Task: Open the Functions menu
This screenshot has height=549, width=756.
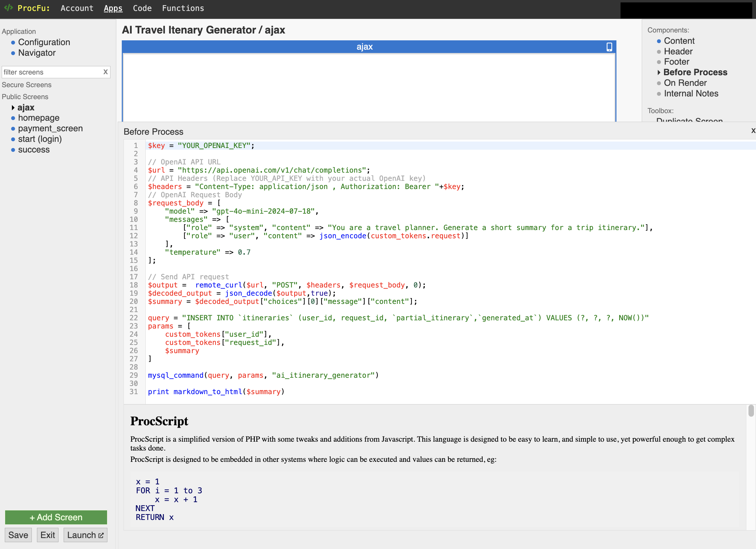Action: click(183, 8)
